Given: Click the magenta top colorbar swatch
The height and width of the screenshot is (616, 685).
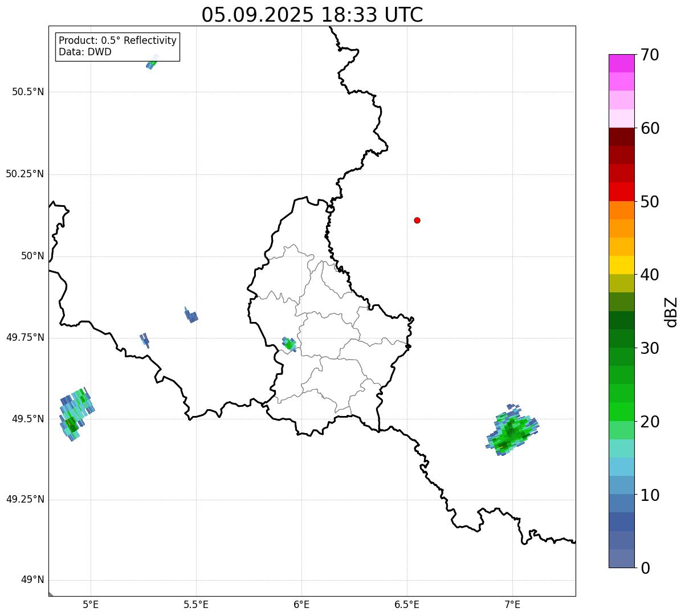Looking at the screenshot, I should click(622, 63).
